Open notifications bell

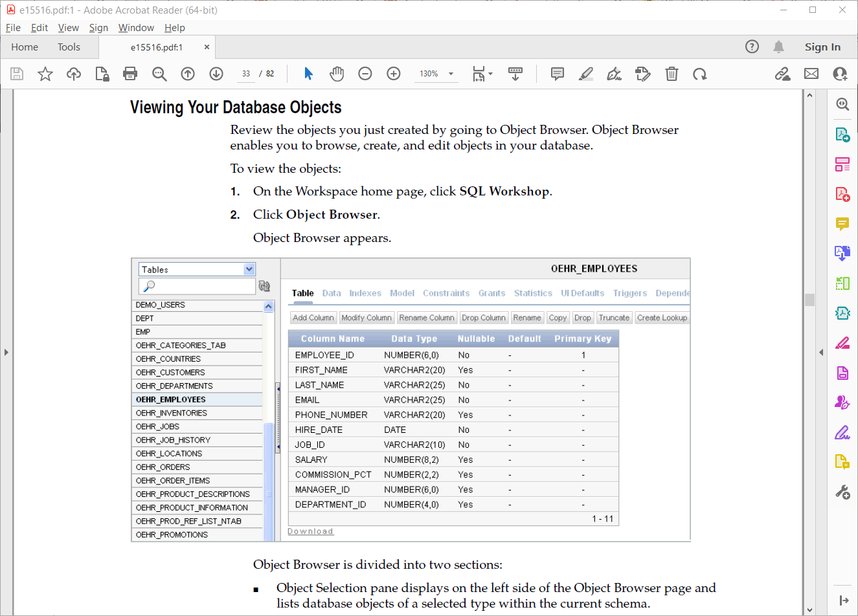click(779, 47)
